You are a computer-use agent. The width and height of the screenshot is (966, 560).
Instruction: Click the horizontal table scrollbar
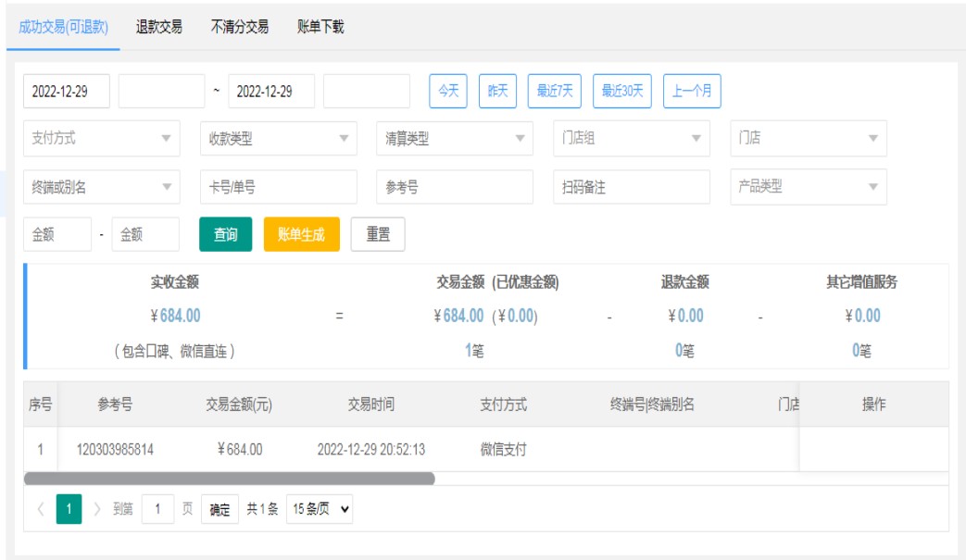tap(229, 479)
